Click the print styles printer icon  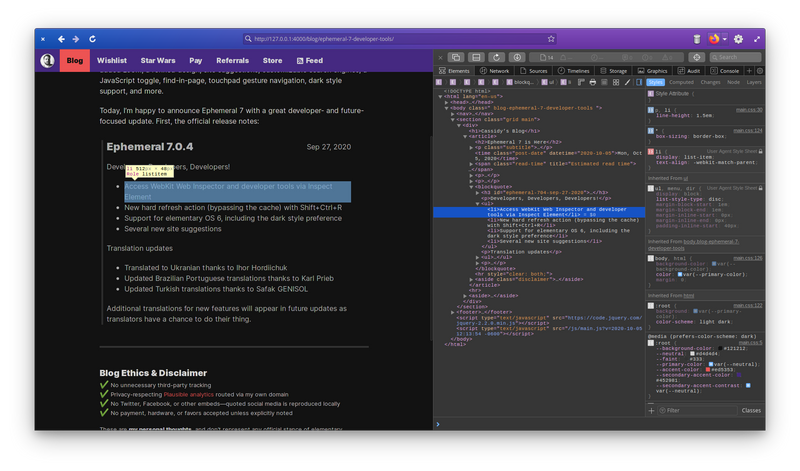592,82
